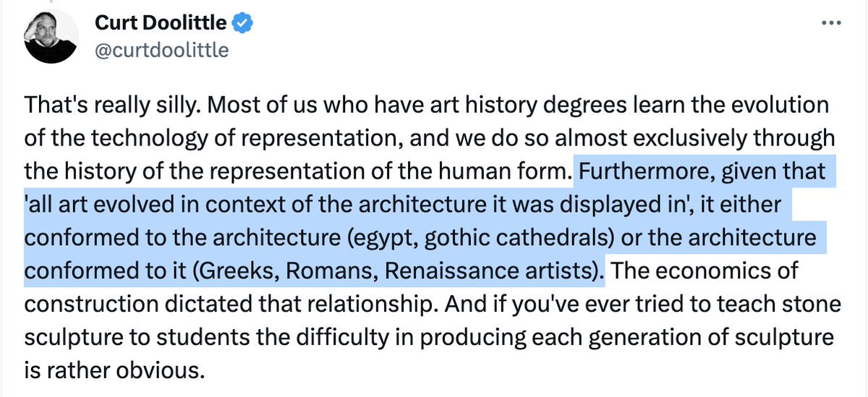Click the text "(Greeks, Romans, Renaissance artists)"

tap(409, 271)
